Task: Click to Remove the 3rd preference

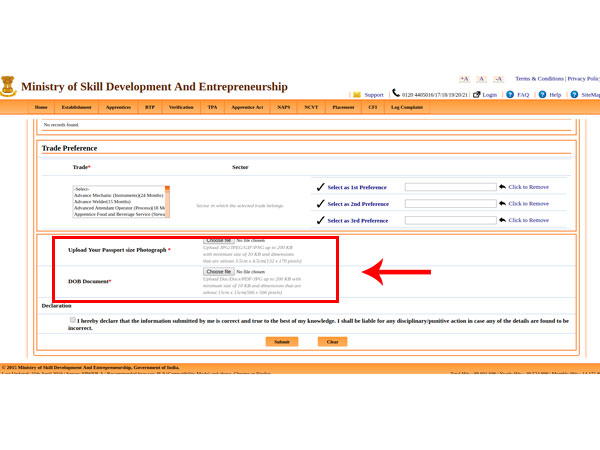Action: click(528, 220)
